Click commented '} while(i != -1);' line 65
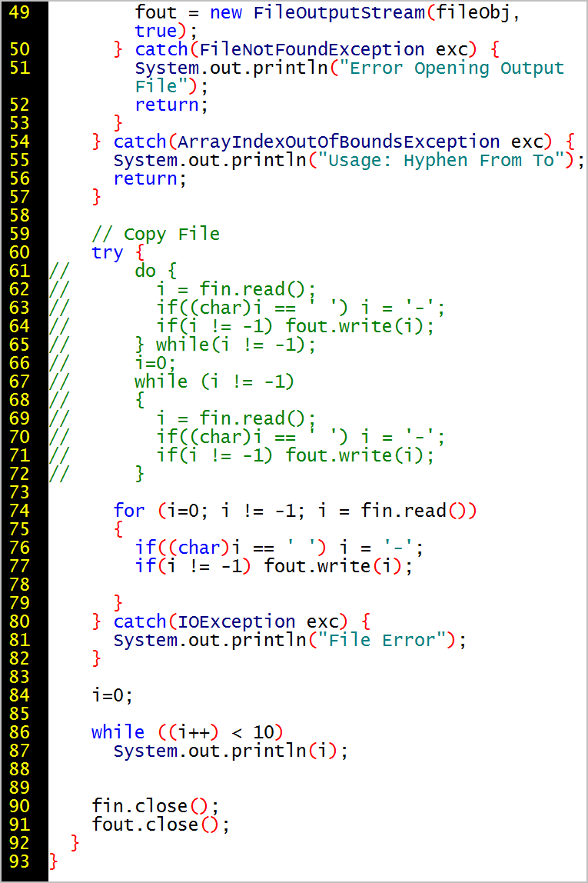The height and width of the screenshot is (883, 588). 225,345
